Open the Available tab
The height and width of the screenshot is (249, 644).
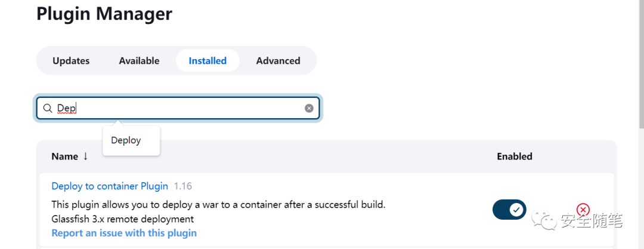pyautogui.click(x=139, y=61)
